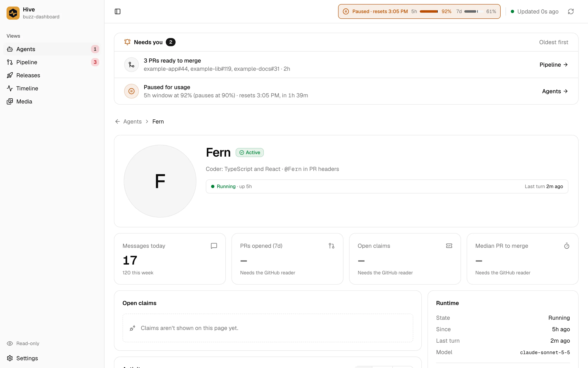Click the merge icon for 3 PRs ready
Screen dimensions: 588x368
[131, 64]
